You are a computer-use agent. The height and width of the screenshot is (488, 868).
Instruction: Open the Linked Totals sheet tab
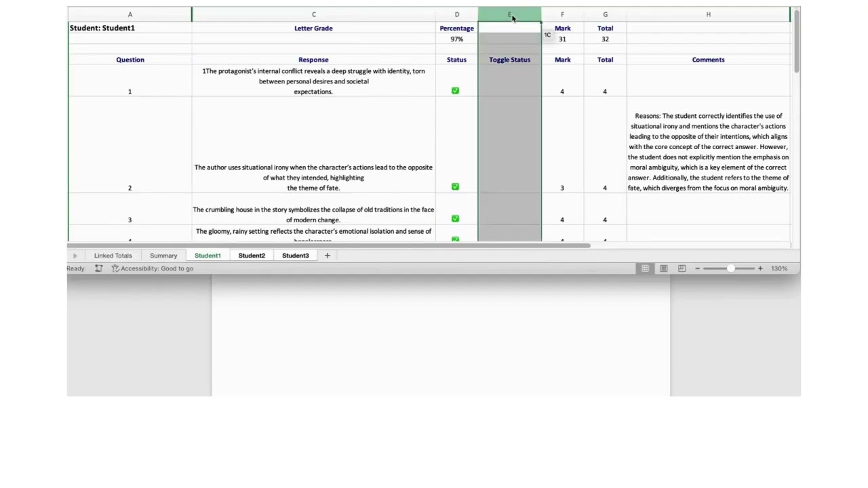pyautogui.click(x=113, y=256)
